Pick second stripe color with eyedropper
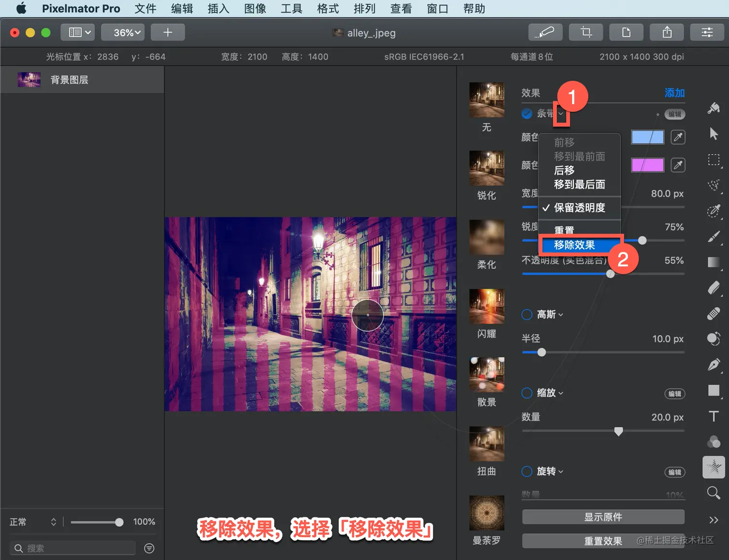Image resolution: width=729 pixels, height=560 pixels. pyautogui.click(x=678, y=165)
